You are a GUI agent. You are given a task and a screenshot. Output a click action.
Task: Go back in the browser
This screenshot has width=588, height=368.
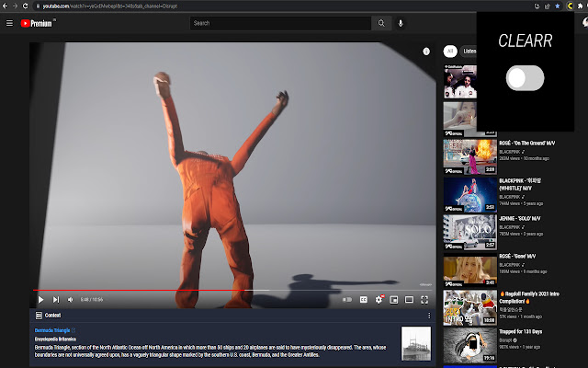point(5,6)
